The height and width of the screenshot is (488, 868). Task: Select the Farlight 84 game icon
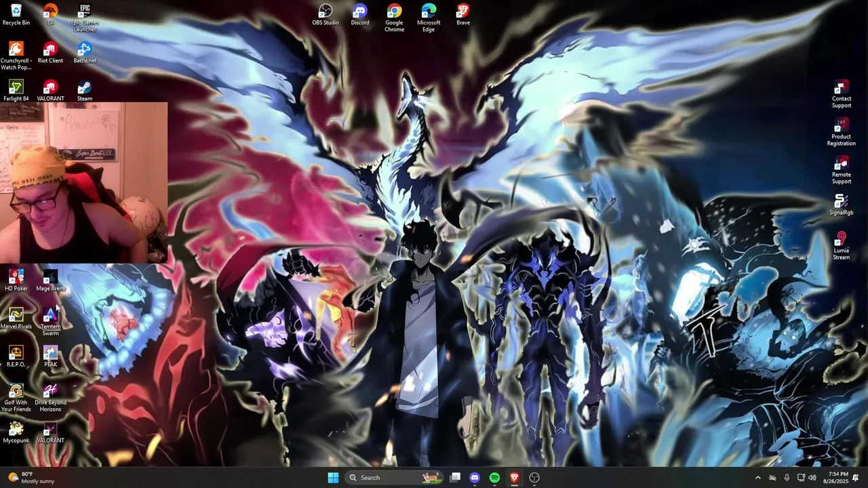[16, 90]
